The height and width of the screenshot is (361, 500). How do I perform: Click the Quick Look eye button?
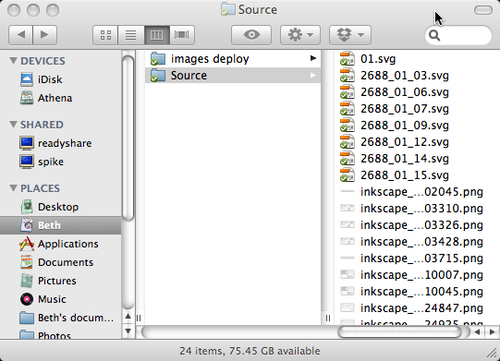[251, 35]
